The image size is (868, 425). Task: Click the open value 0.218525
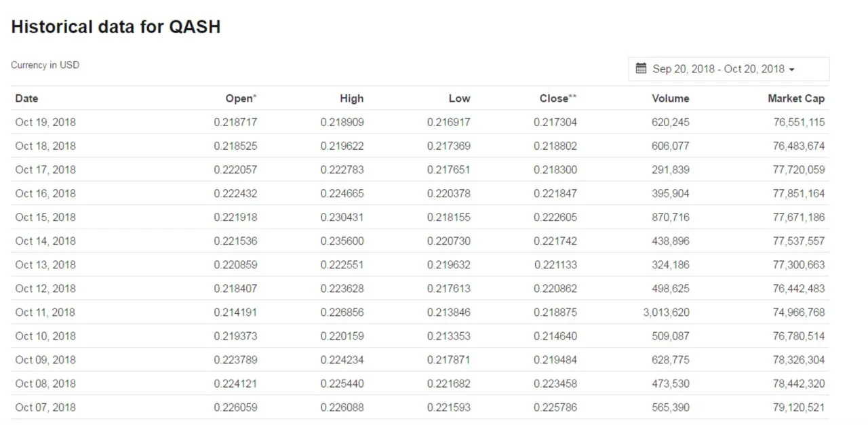pos(235,146)
